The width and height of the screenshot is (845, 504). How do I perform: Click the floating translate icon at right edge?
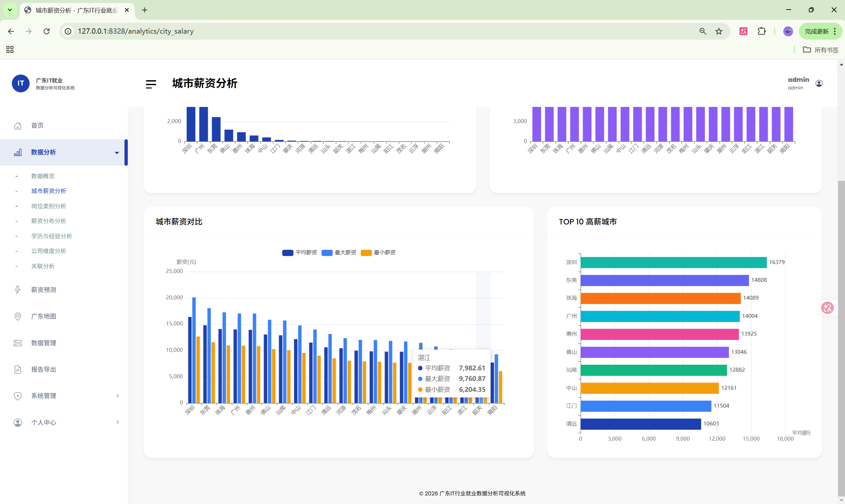click(827, 308)
